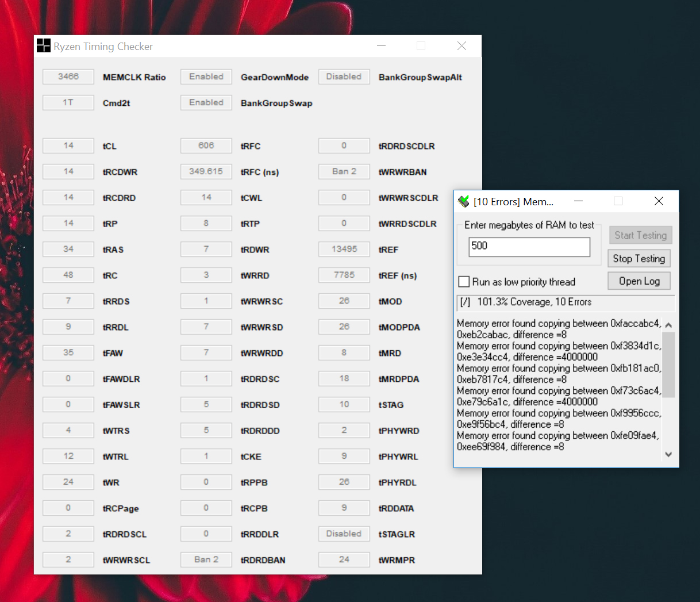Select the tCL value field

tap(68, 145)
